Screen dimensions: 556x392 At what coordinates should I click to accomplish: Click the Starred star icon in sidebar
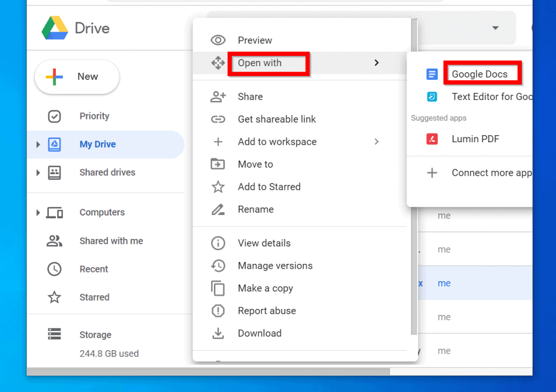54,298
